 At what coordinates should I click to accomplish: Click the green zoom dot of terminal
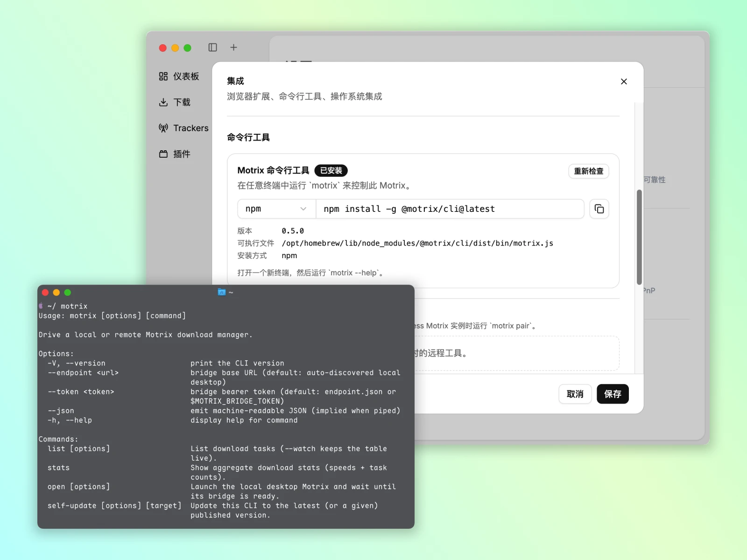click(68, 293)
